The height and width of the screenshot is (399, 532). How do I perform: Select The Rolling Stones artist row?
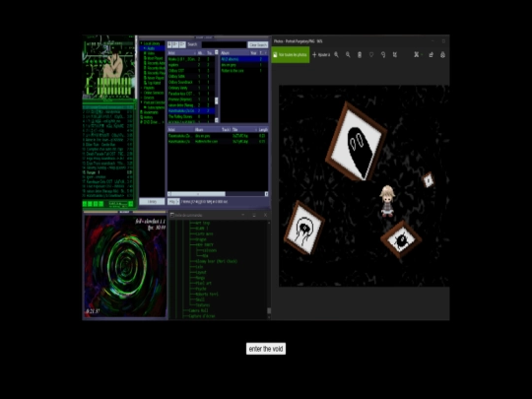(x=191, y=116)
